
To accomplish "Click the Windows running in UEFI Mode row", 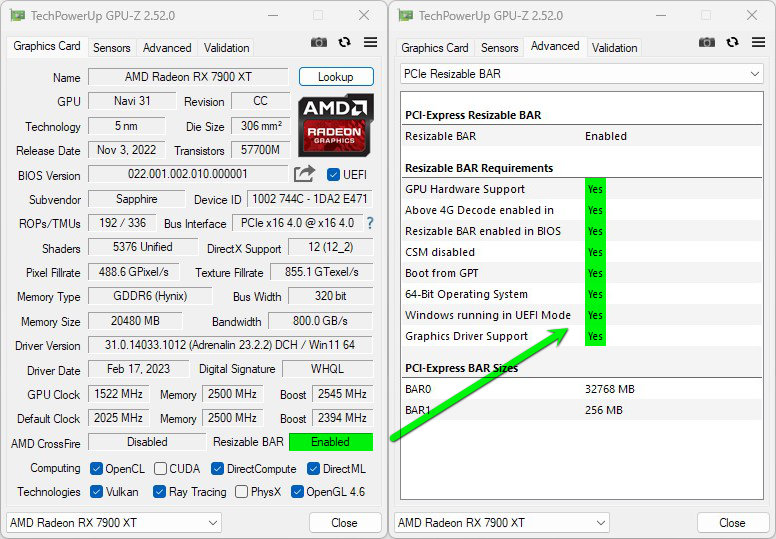I will pos(582,315).
